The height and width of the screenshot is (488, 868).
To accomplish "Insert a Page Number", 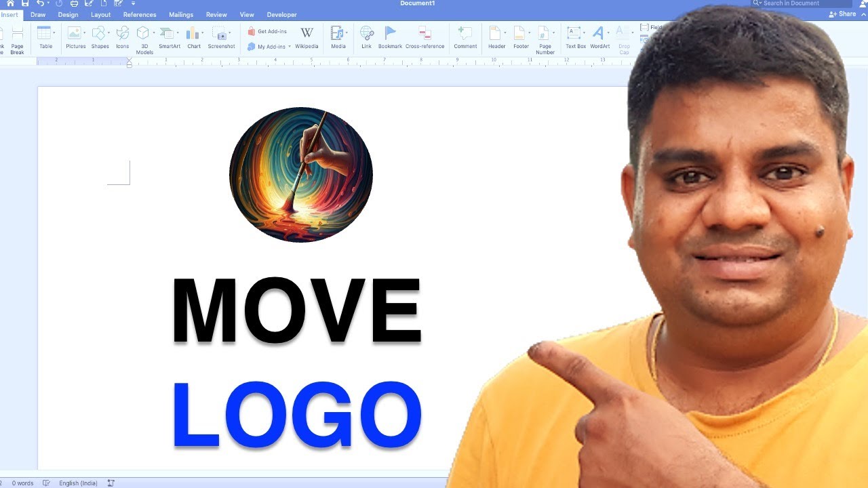I will tap(545, 40).
